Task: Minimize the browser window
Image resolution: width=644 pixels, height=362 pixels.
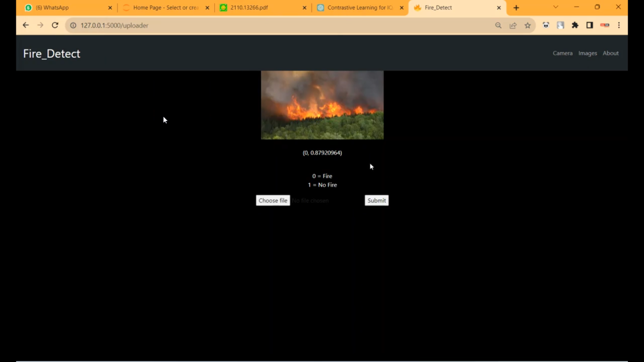Action: 576,7
